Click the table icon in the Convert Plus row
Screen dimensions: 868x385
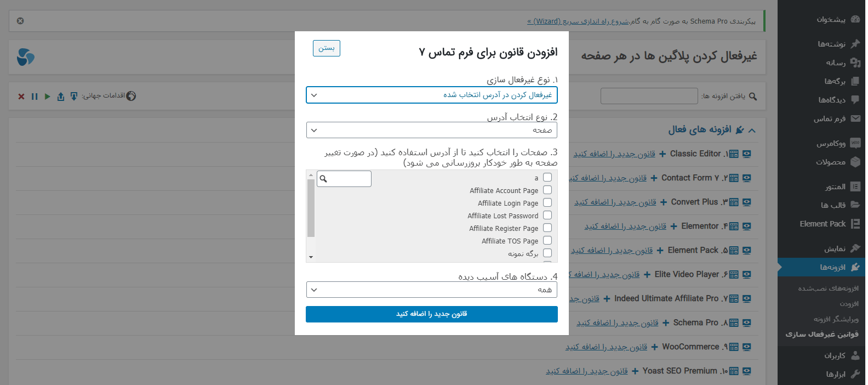click(x=734, y=202)
